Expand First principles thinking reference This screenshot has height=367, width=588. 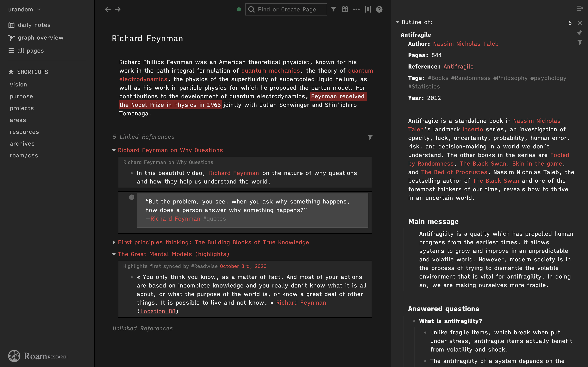(x=114, y=242)
